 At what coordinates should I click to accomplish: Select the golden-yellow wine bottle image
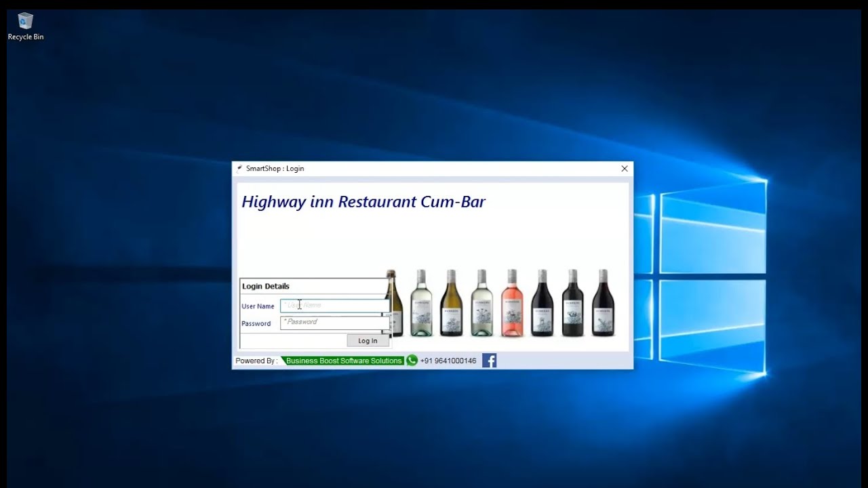click(x=451, y=303)
